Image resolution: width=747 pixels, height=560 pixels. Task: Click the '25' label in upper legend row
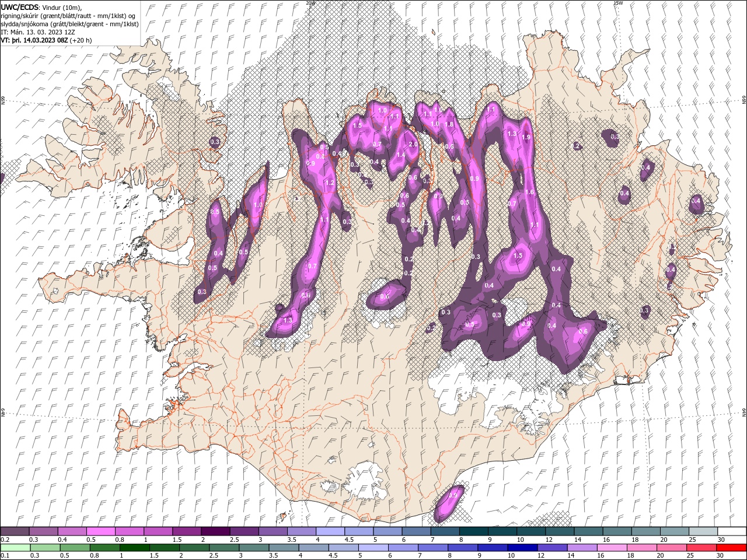693,540
